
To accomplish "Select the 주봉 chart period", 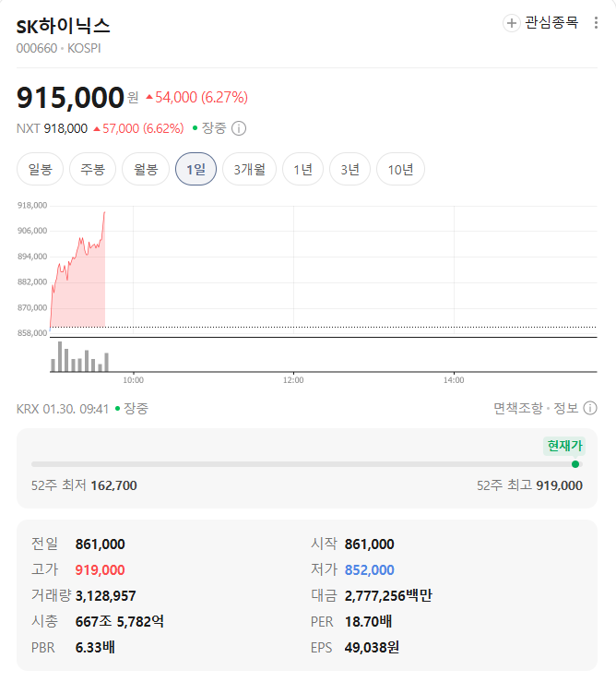I will tap(93, 169).
